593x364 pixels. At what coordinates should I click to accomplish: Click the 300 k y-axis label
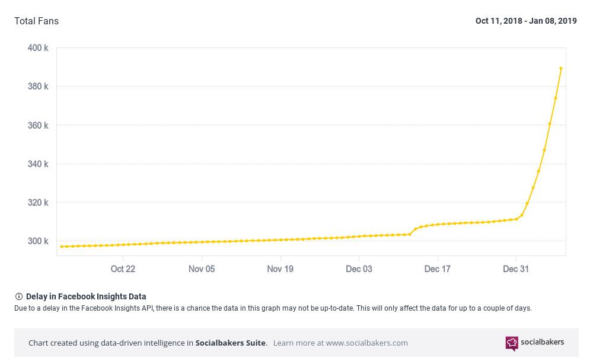coord(38,241)
